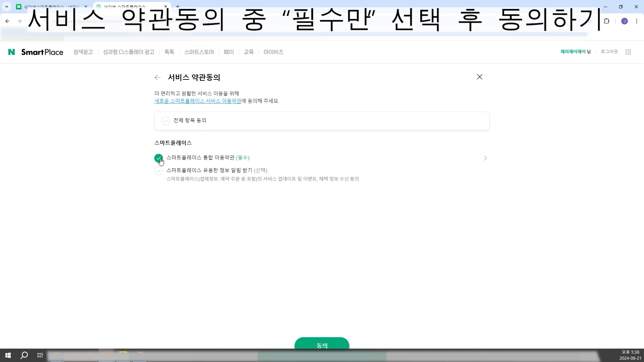Click the 로그아웃 link
Screen dimensions: 644x362
(x=609, y=52)
